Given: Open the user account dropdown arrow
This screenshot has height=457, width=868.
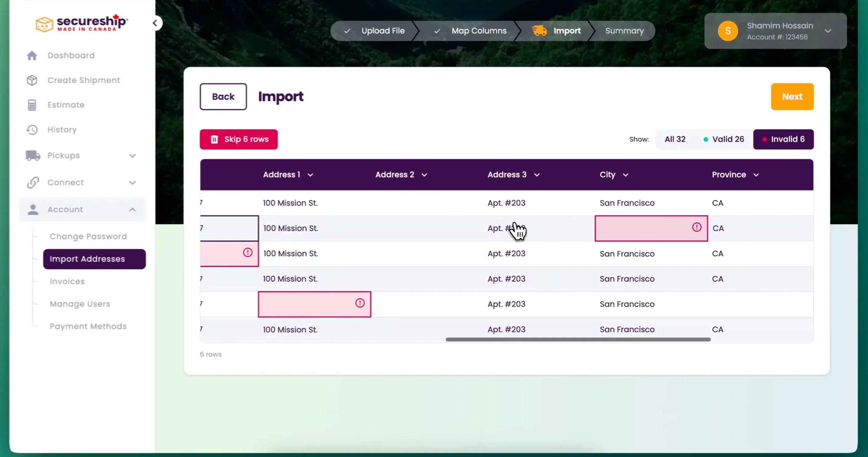Looking at the screenshot, I should click(828, 31).
